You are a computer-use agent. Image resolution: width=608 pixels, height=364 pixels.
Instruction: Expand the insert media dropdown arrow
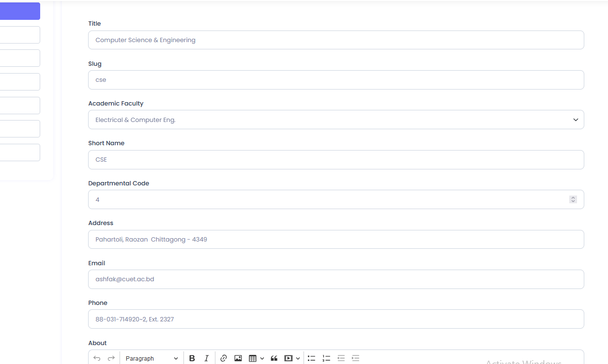pyautogui.click(x=298, y=358)
